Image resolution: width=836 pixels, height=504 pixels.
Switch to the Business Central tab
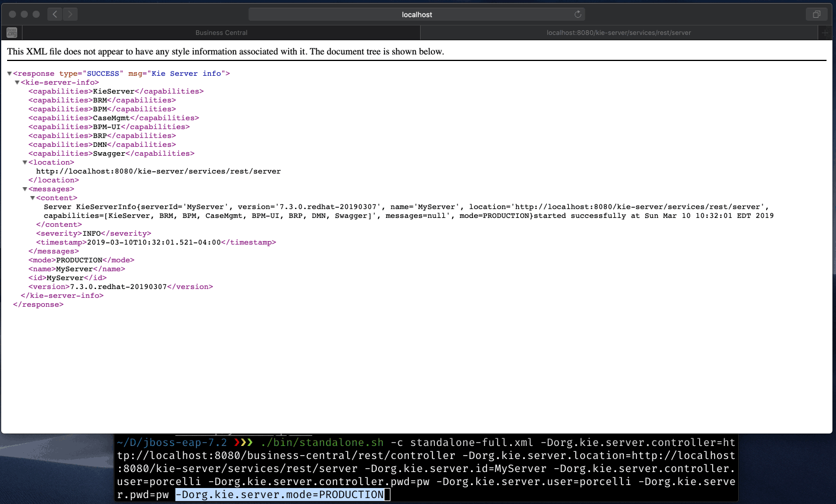click(221, 33)
